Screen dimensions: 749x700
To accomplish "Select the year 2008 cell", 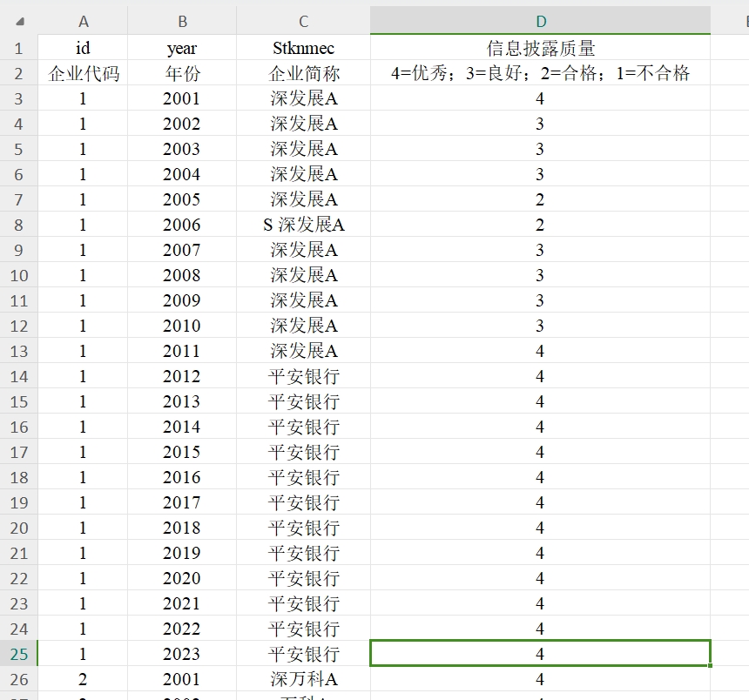I will (182, 275).
